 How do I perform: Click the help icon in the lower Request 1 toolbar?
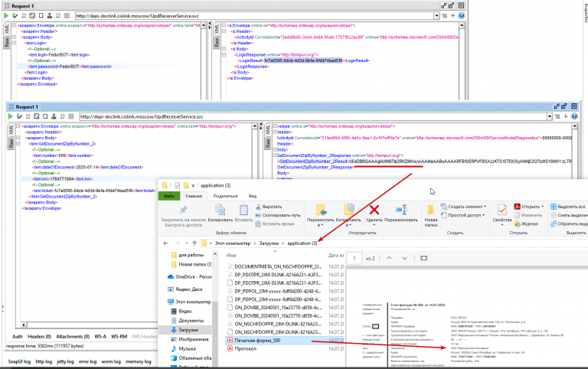574,116
